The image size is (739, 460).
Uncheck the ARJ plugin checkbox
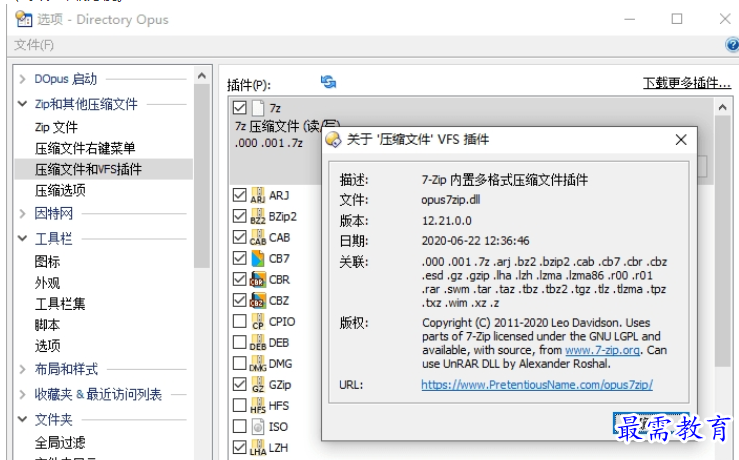click(x=239, y=195)
